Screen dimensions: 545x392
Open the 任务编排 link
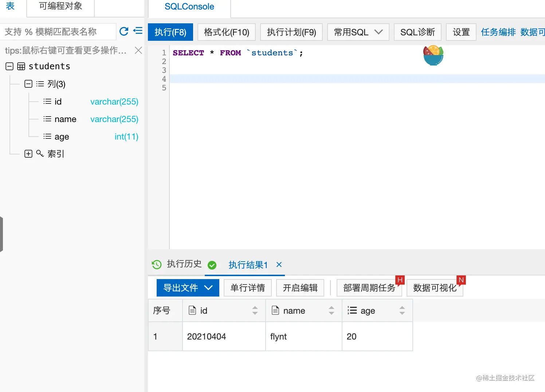click(x=498, y=32)
